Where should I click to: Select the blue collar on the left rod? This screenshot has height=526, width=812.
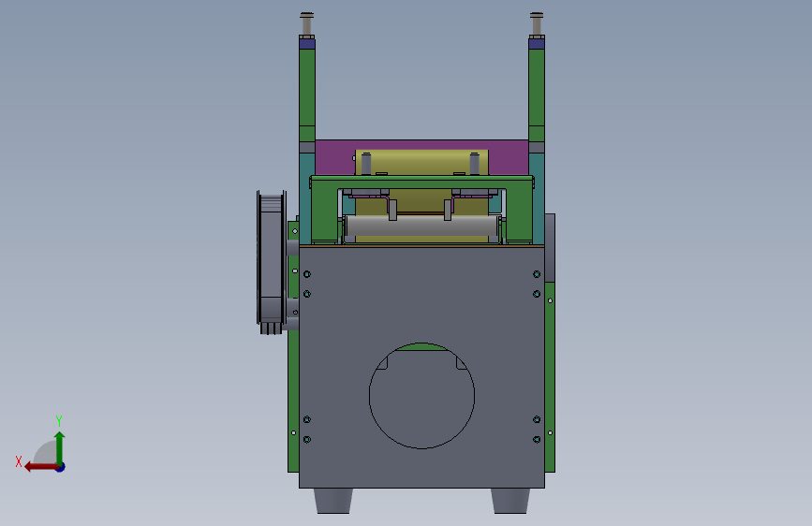[x=307, y=43]
